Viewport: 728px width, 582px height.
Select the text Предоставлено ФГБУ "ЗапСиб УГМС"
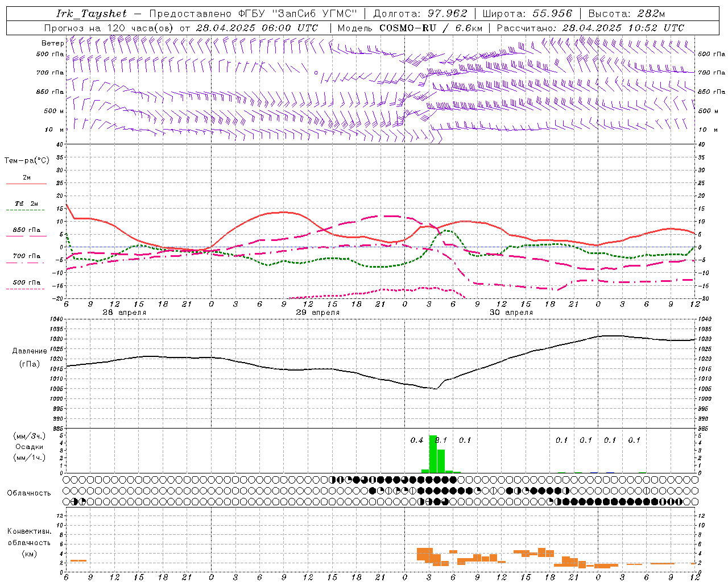click(x=254, y=14)
